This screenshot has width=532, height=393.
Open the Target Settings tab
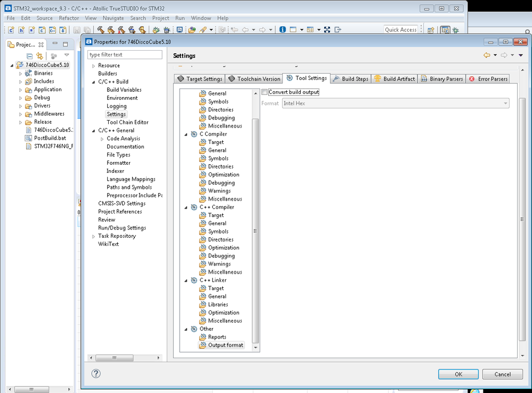(200, 79)
